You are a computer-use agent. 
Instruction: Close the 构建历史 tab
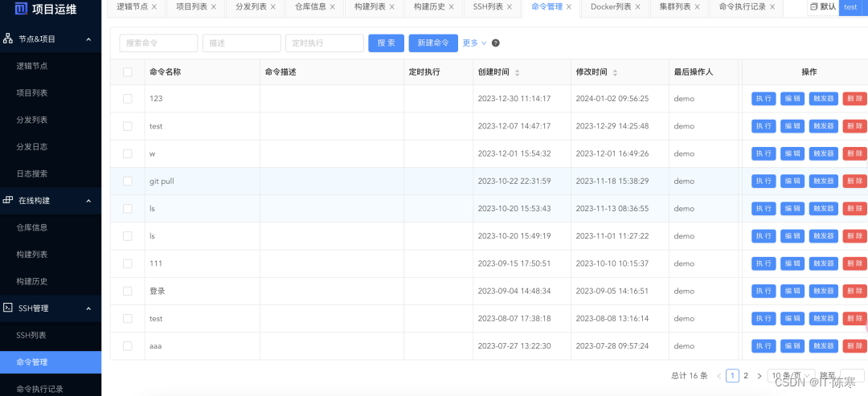(x=451, y=7)
